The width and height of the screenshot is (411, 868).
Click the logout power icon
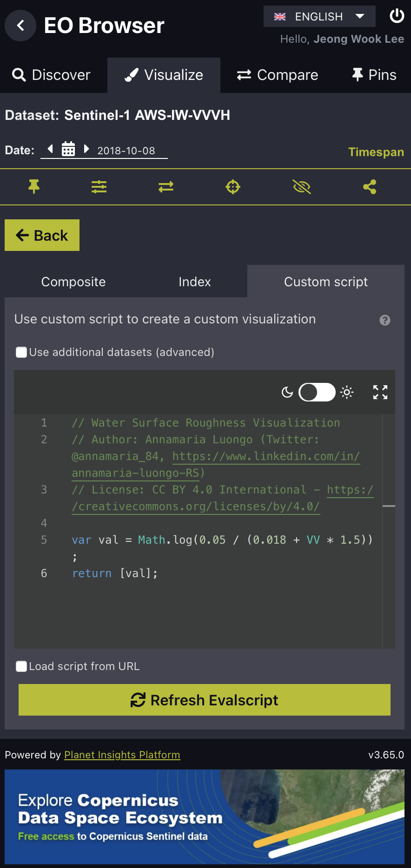point(397,16)
